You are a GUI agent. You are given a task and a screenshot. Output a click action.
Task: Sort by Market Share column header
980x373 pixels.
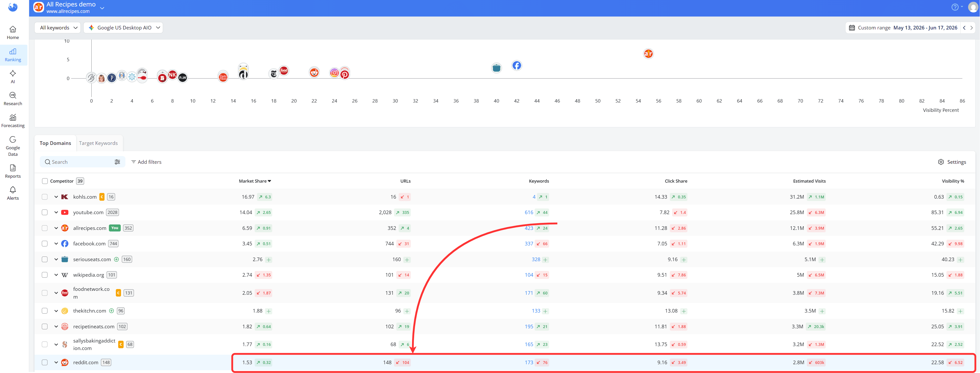[254, 181]
